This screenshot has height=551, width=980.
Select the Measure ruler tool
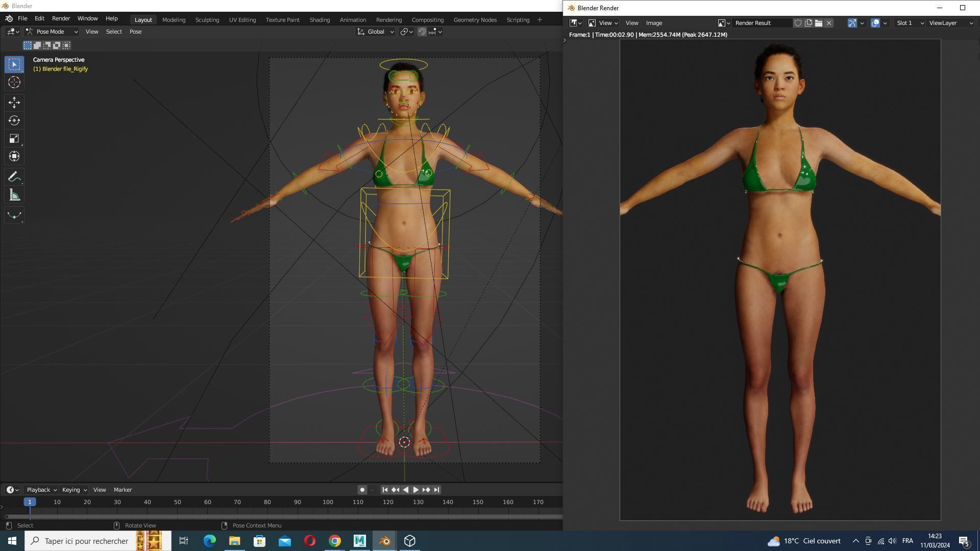click(14, 195)
